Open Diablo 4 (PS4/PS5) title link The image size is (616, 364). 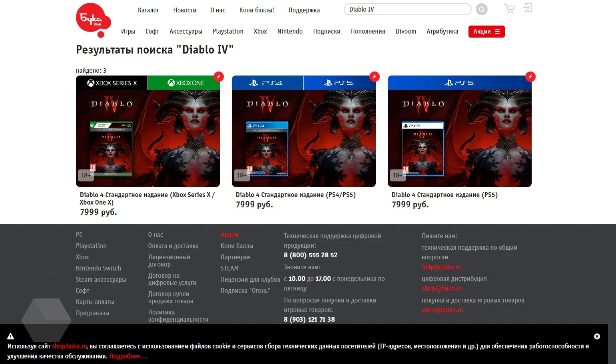click(295, 195)
